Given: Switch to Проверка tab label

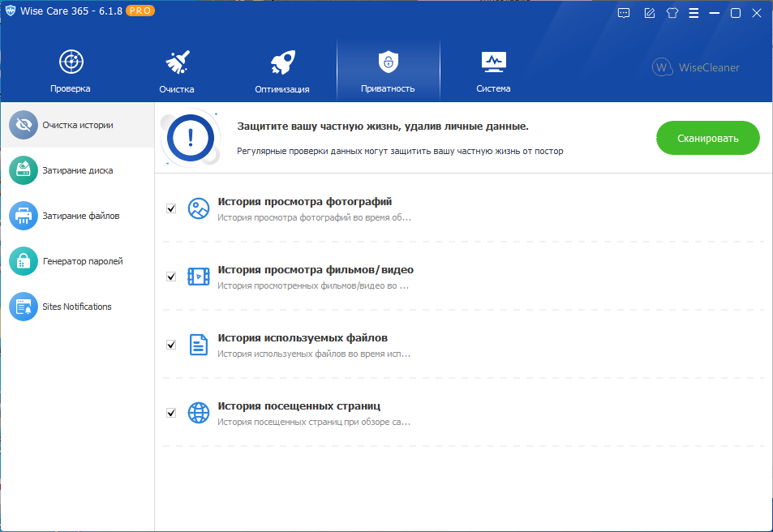Looking at the screenshot, I should [70, 88].
